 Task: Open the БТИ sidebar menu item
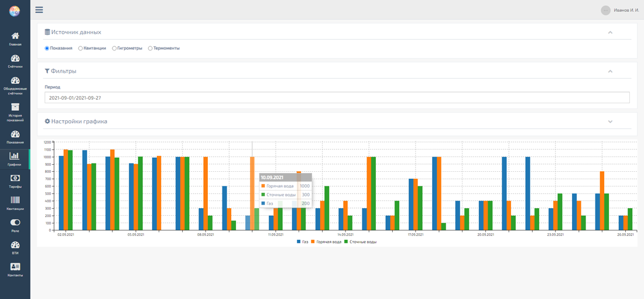click(15, 246)
